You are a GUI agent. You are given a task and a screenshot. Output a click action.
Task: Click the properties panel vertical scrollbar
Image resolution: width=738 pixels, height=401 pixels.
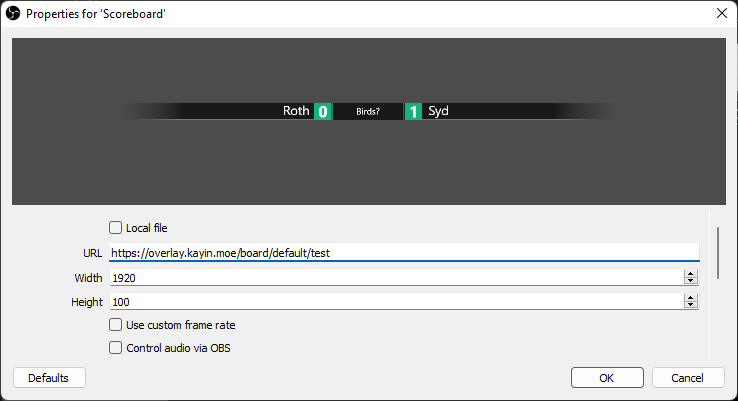(x=718, y=253)
